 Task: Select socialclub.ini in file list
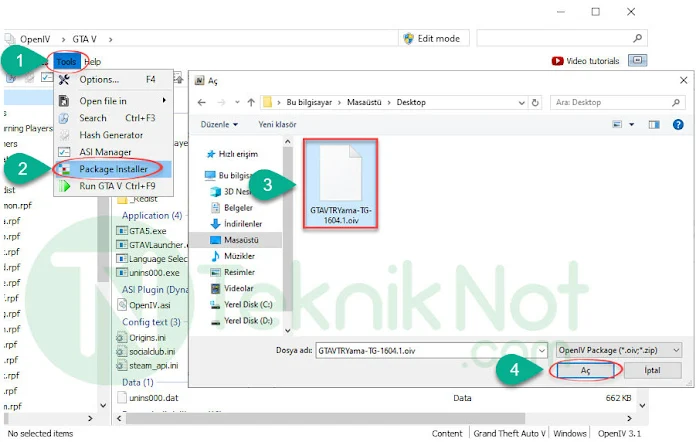146,352
